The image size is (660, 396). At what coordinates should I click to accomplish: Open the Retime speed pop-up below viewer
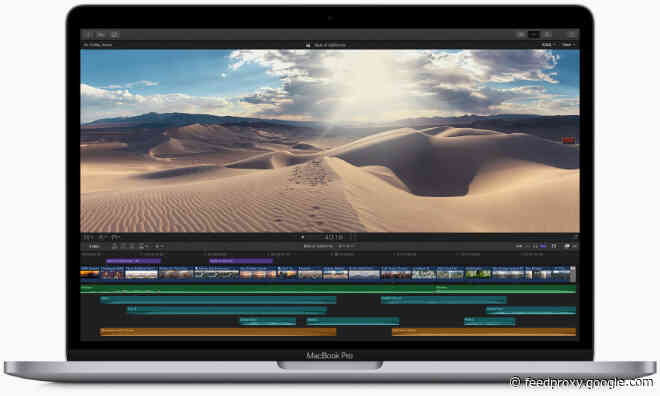click(116, 237)
